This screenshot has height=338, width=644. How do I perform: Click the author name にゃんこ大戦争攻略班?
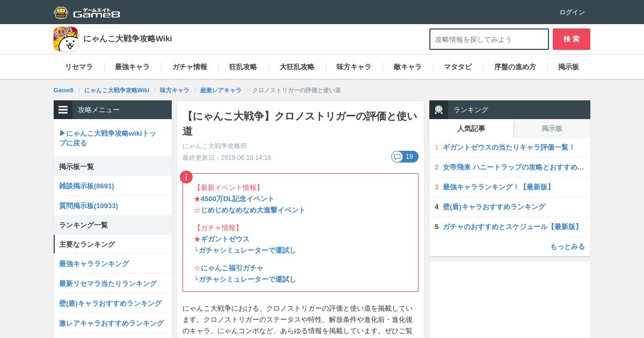[x=215, y=146]
